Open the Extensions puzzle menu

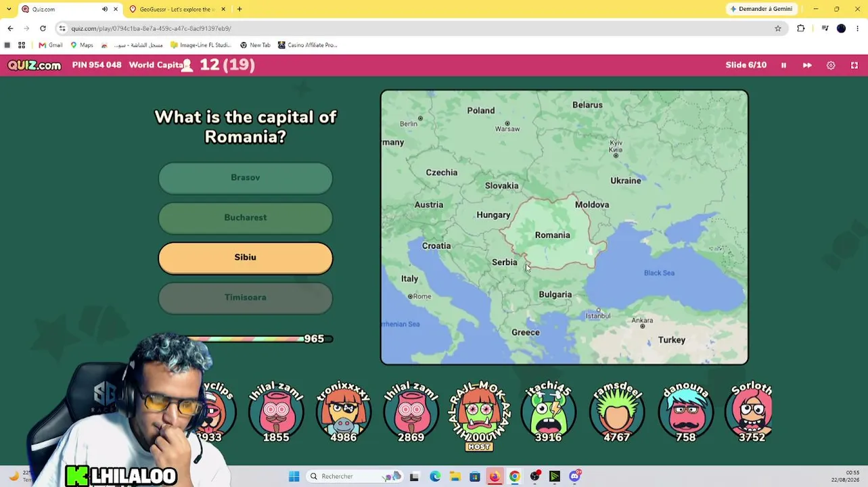click(801, 28)
